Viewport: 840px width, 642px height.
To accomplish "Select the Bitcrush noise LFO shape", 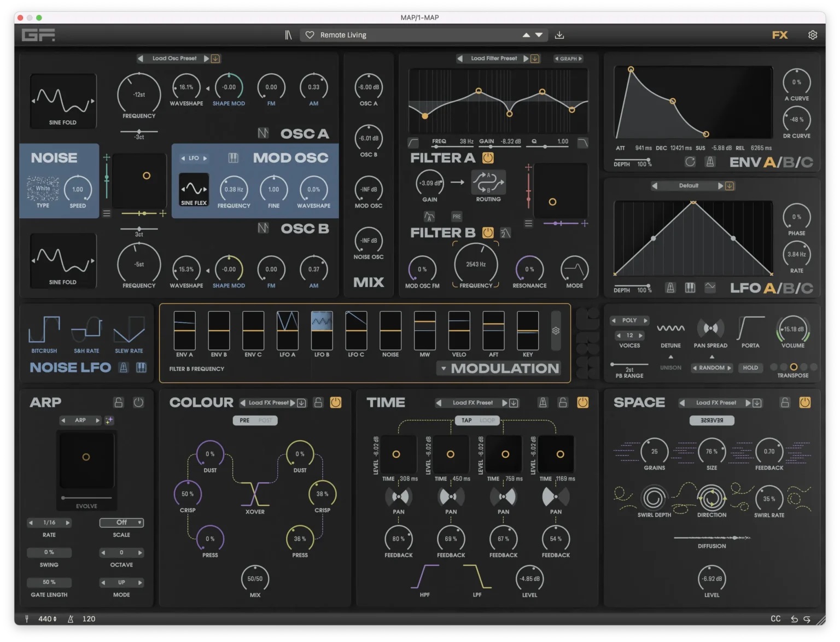I will (44, 330).
